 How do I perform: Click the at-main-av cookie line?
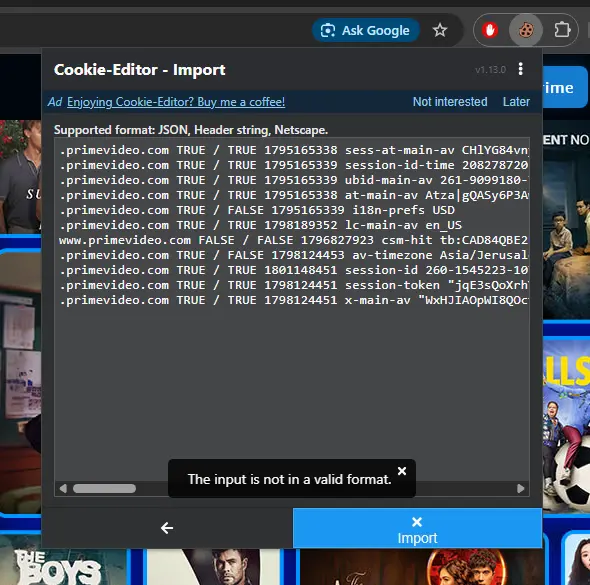click(293, 195)
